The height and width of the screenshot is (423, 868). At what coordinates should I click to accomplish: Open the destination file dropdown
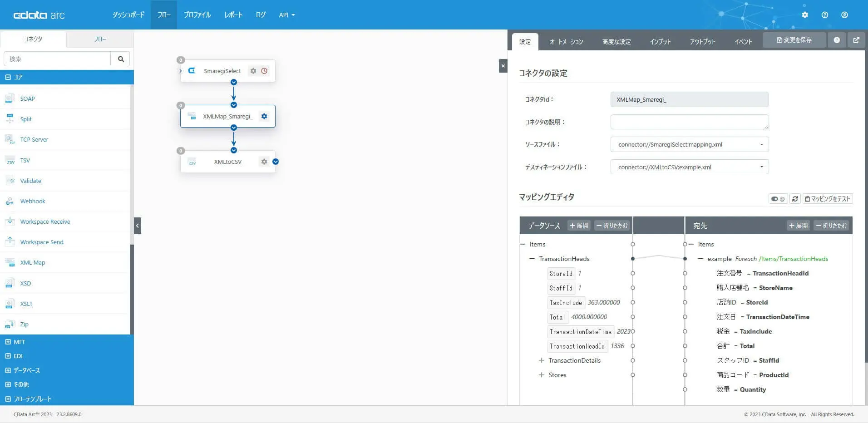point(690,167)
